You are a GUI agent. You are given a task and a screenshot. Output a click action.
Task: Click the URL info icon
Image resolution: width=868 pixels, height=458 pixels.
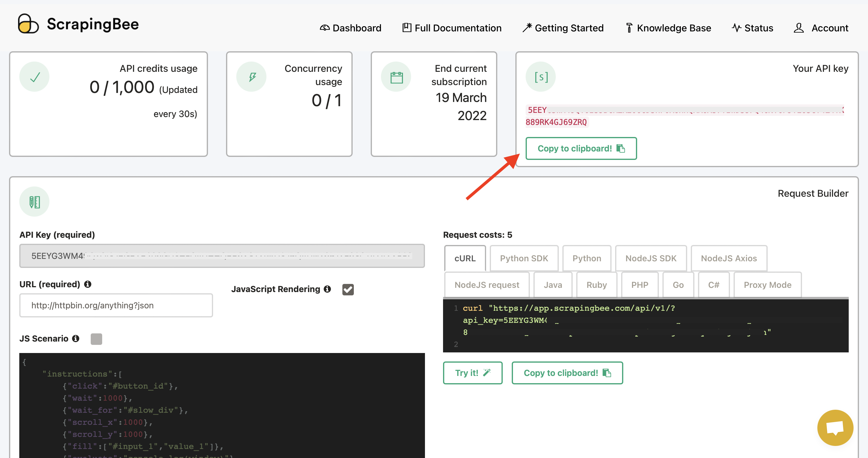coord(88,284)
